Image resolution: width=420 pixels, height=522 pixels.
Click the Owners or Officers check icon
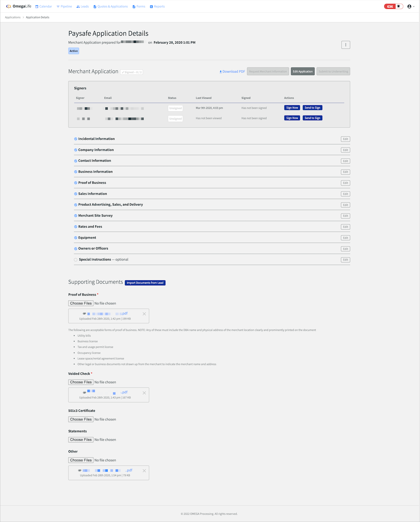click(76, 249)
